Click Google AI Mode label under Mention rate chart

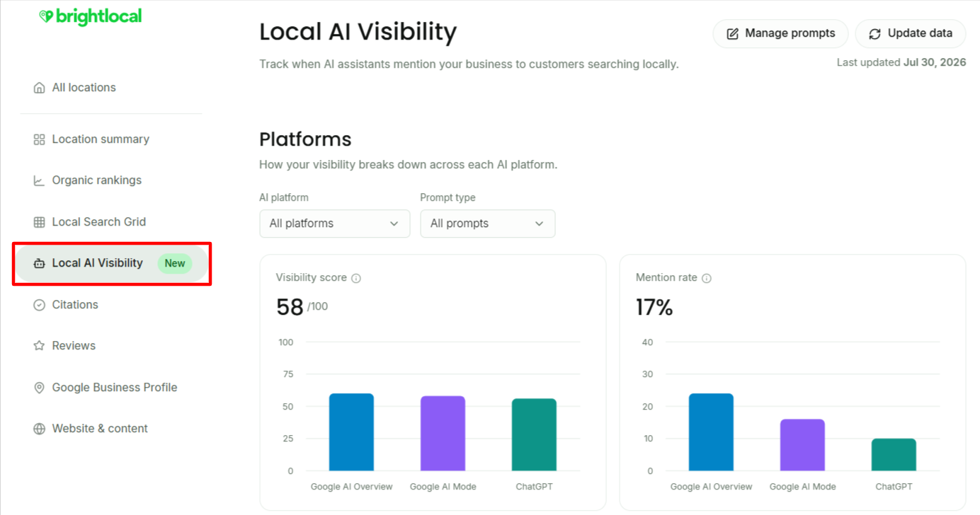pyautogui.click(x=803, y=487)
